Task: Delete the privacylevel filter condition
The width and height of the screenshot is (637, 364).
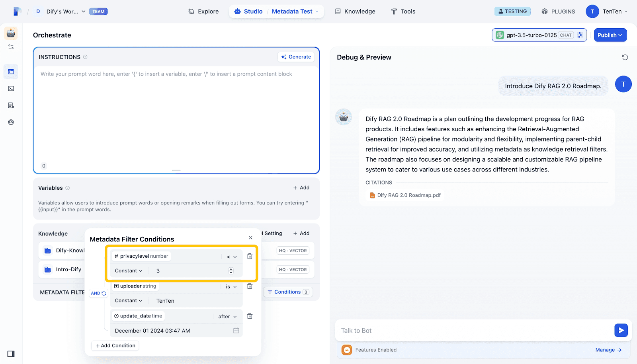Action: (250, 256)
